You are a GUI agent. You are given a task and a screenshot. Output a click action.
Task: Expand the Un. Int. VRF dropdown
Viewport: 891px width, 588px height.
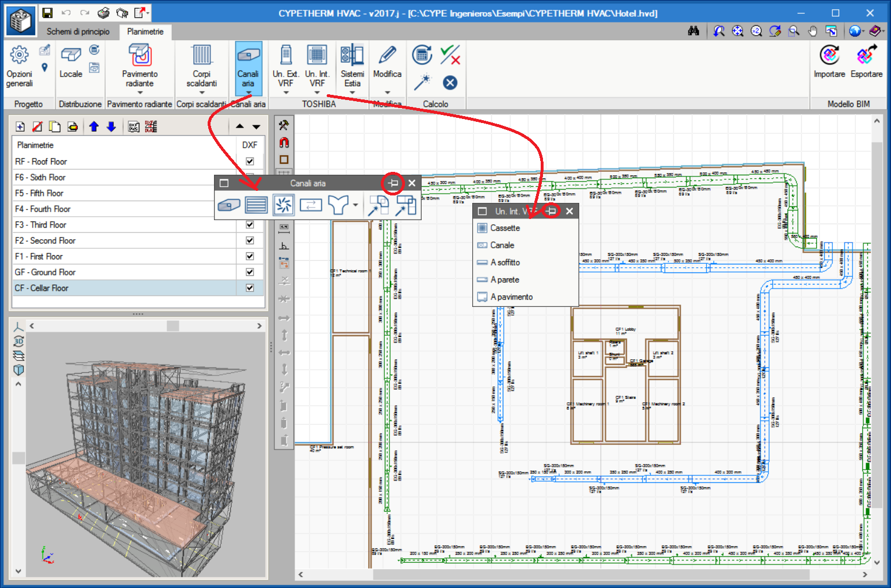[x=317, y=93]
